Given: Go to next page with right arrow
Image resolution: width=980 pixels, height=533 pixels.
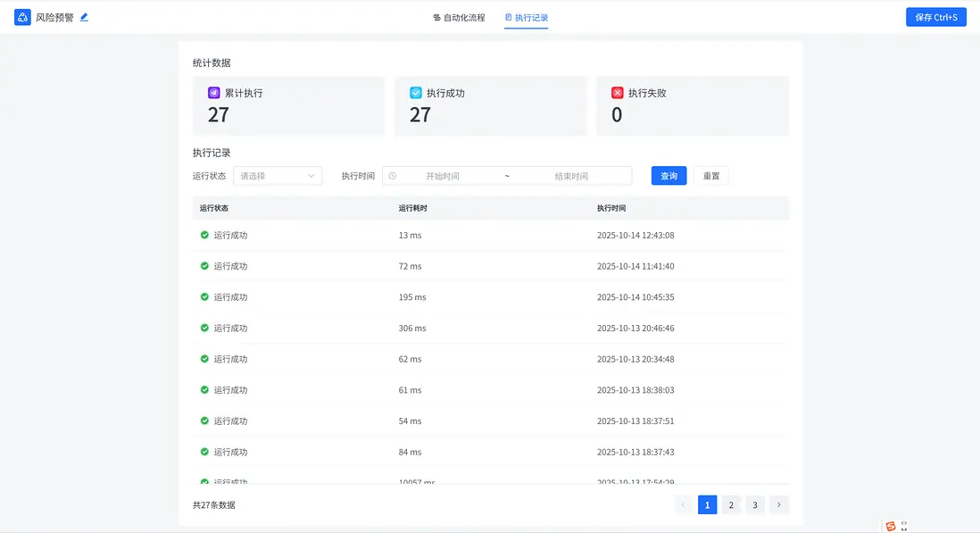Looking at the screenshot, I should pyautogui.click(x=779, y=505).
